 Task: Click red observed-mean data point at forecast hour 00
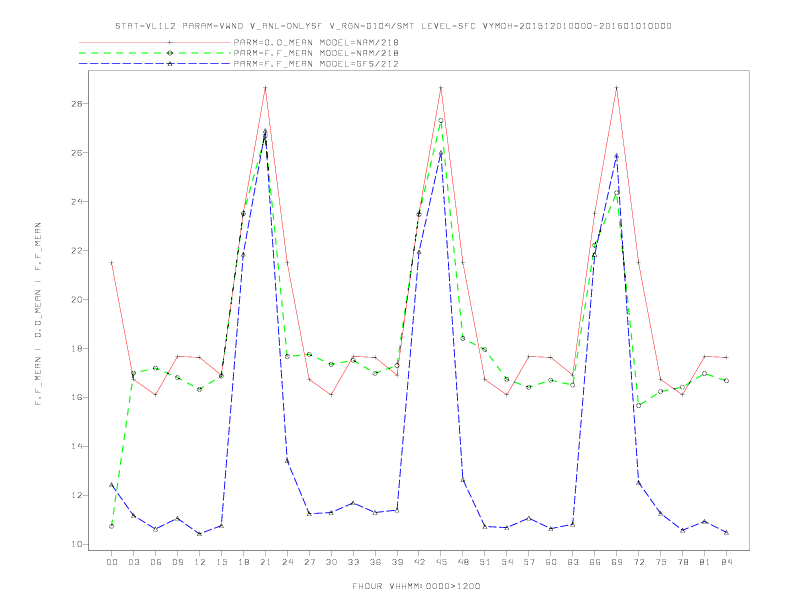[x=112, y=263]
